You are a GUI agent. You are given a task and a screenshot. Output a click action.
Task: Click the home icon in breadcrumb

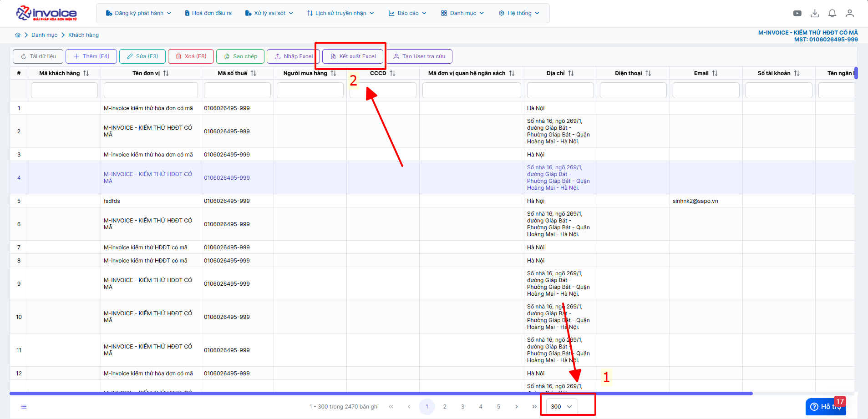(x=18, y=35)
